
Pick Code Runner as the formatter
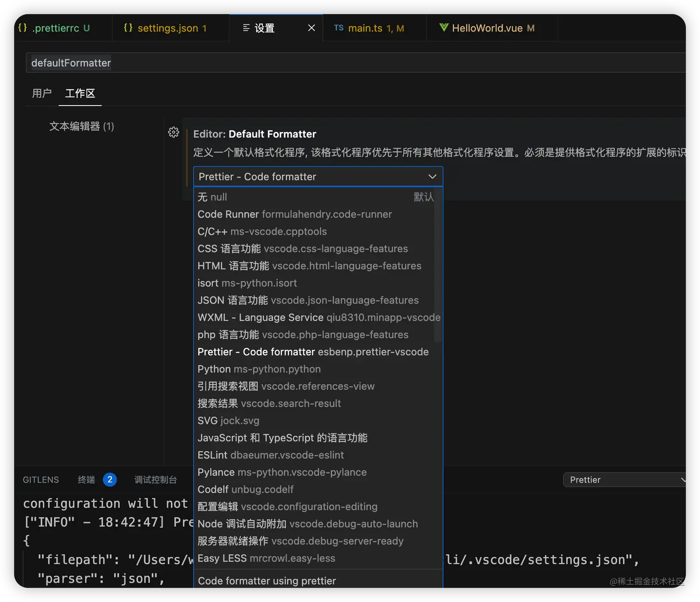click(x=316, y=214)
